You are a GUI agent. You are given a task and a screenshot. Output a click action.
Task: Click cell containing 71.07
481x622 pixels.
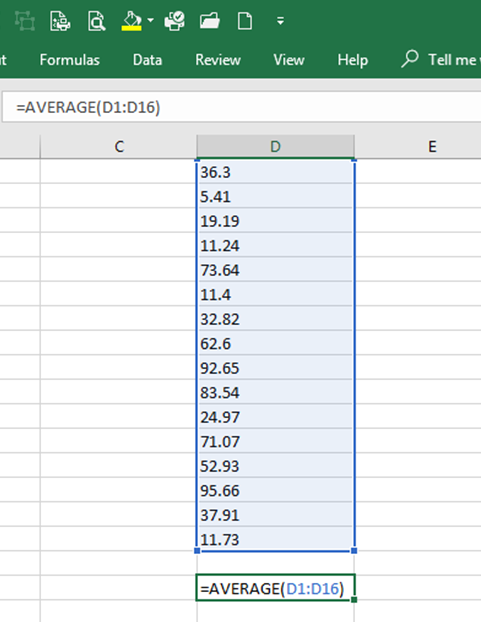click(275, 441)
